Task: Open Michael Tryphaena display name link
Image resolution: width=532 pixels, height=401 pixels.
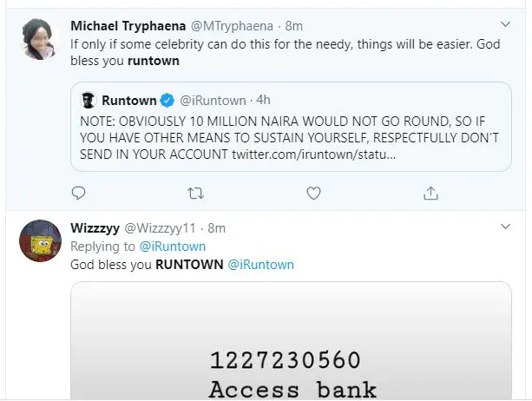Action: point(128,26)
